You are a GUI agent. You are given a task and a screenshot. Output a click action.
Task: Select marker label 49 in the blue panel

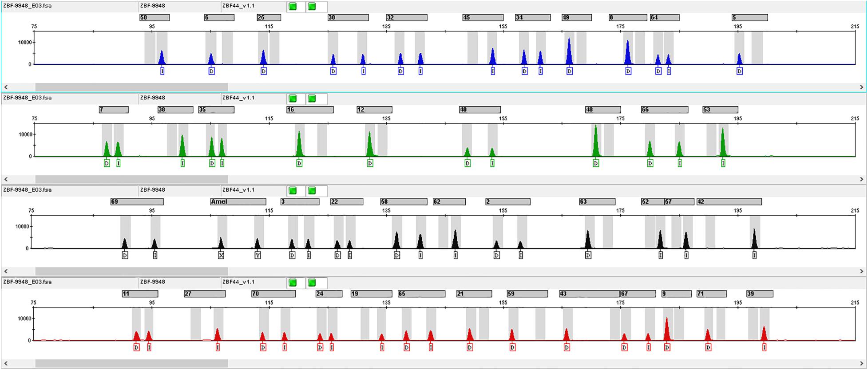tap(577, 18)
